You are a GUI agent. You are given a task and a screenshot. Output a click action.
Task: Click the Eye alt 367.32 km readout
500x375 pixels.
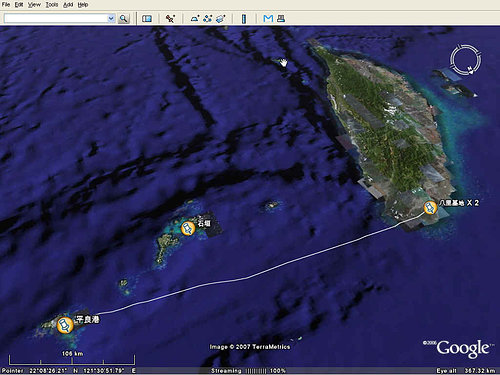(466, 371)
